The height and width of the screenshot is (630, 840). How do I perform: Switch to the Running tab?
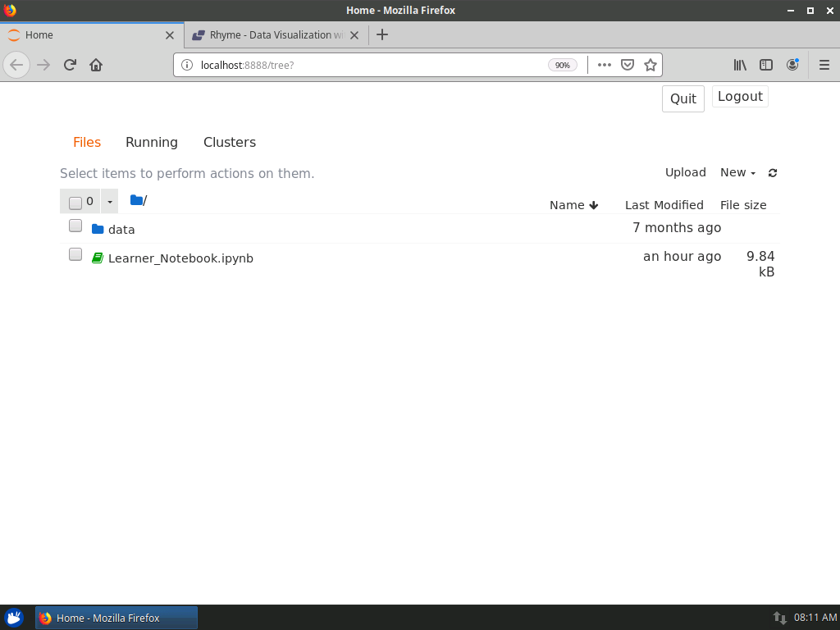[x=152, y=143]
